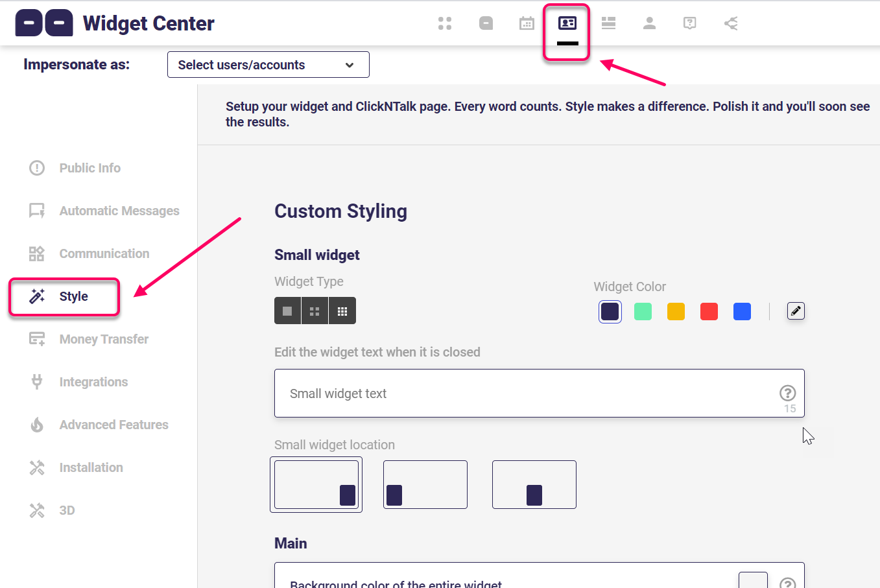This screenshot has height=588, width=880.
Task: Choose bottom-right small widget location
Action: coord(316,484)
